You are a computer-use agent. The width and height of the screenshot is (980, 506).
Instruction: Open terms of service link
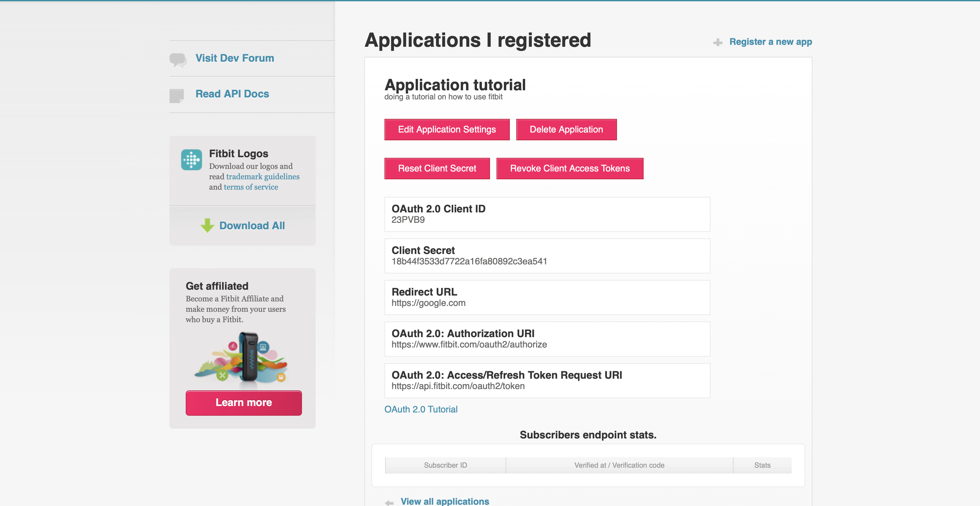click(251, 187)
